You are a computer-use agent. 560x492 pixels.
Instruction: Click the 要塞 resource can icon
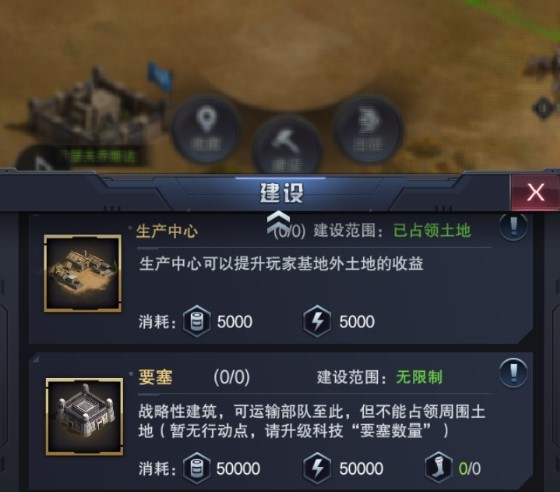pyautogui.click(x=196, y=468)
